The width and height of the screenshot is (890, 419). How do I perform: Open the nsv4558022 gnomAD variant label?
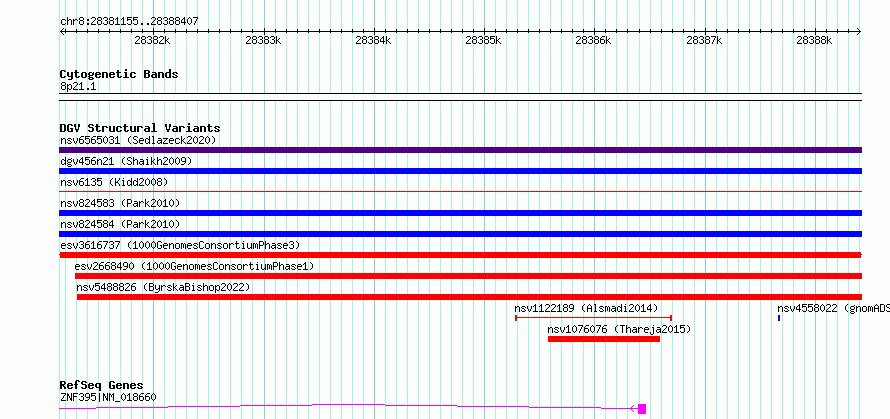click(x=833, y=308)
